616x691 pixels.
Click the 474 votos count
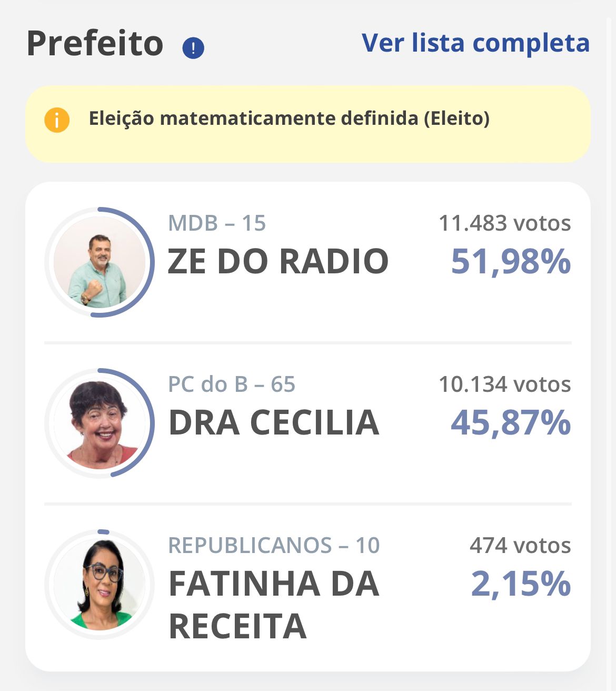(520, 546)
